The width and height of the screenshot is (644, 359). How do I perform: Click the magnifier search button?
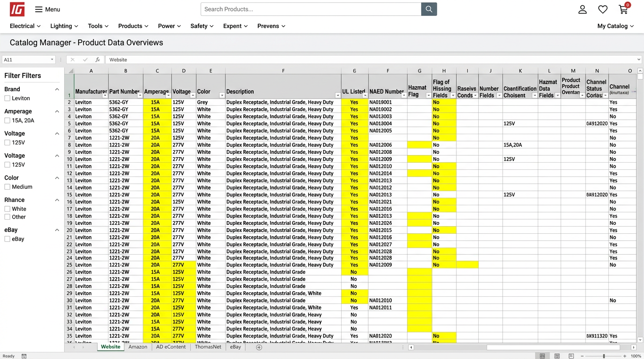point(429,9)
